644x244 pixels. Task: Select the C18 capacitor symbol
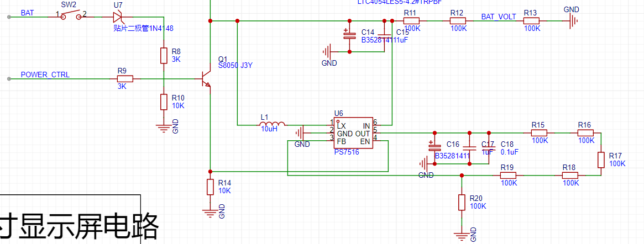489,147
